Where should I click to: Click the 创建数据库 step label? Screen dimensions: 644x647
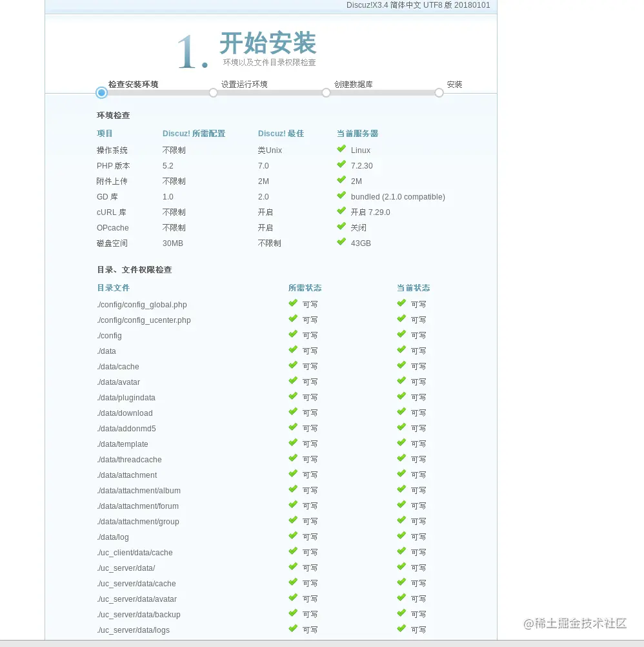(354, 84)
